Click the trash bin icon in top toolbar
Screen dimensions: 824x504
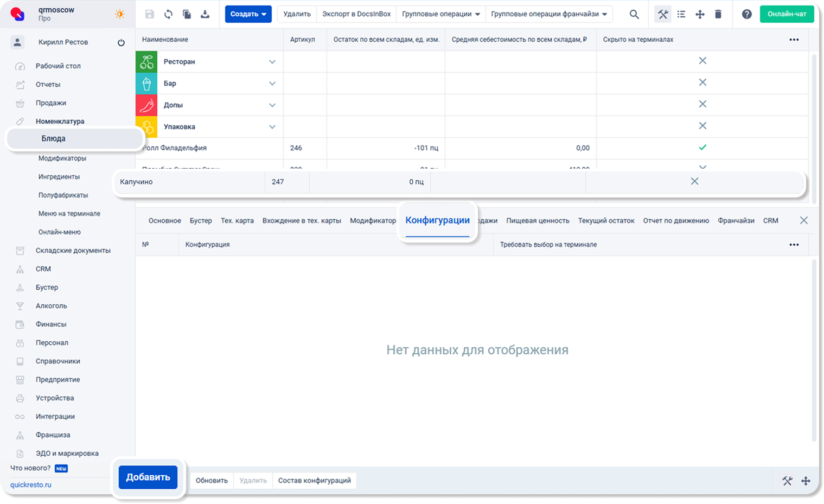pos(718,14)
